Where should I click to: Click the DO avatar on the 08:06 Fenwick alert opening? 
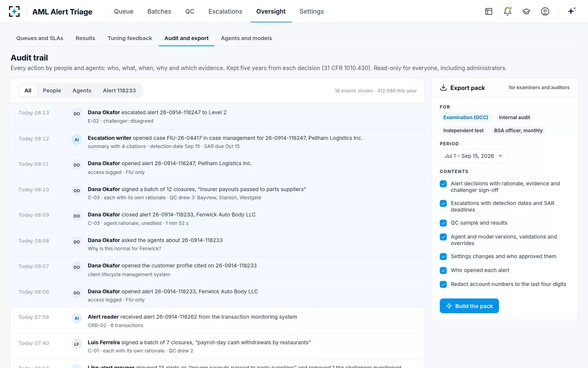coord(77,293)
